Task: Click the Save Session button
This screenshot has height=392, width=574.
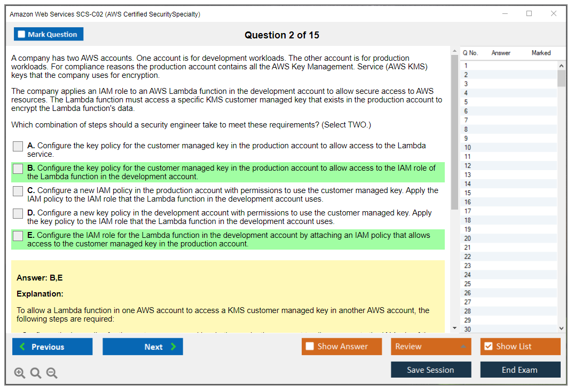Action: coord(430,370)
